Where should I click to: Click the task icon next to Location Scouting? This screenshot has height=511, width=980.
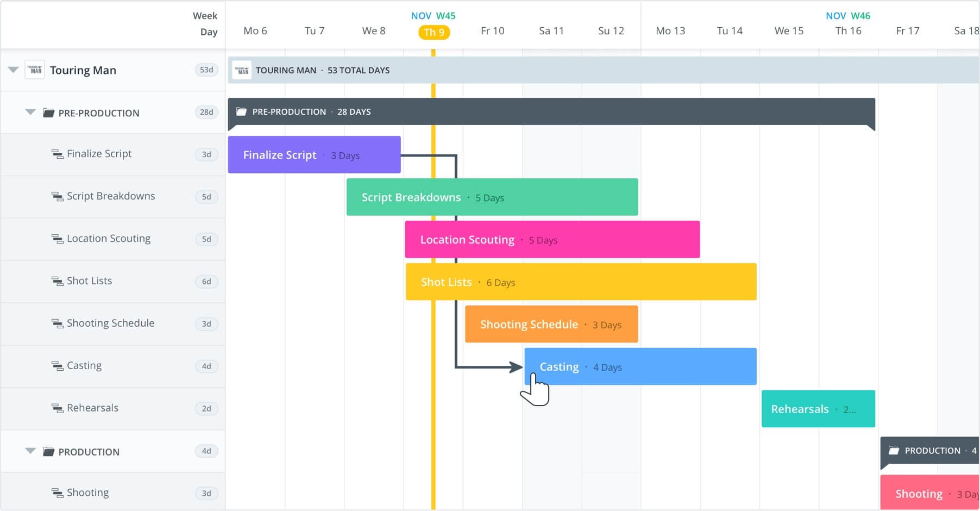pos(56,239)
